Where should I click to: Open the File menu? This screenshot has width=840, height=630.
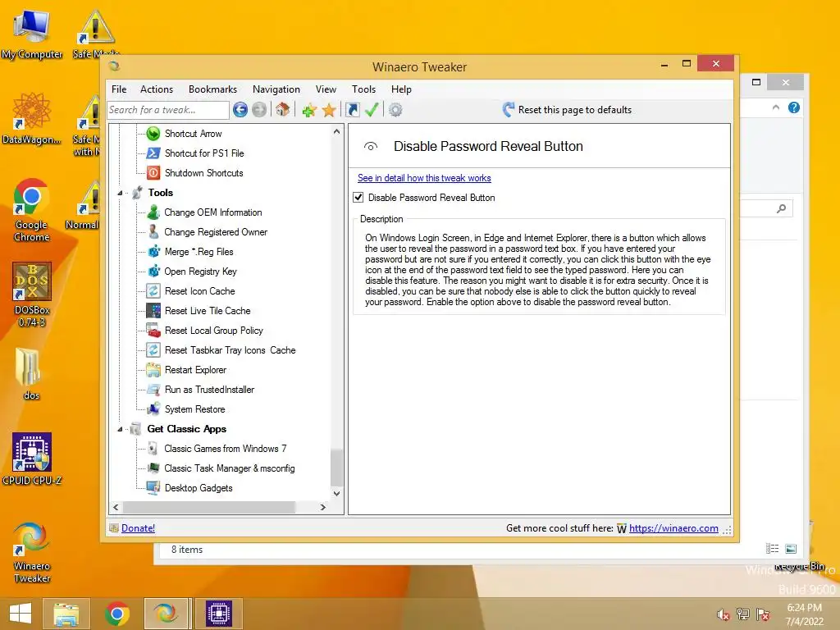click(x=119, y=89)
